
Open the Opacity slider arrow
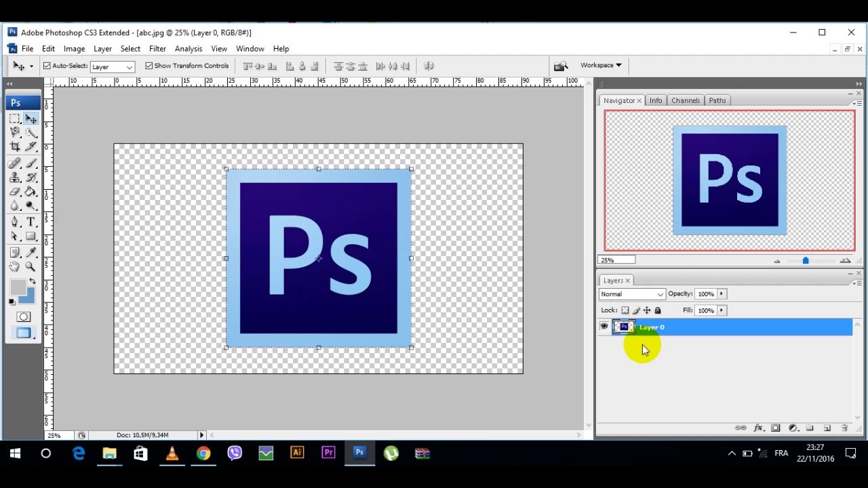(722, 294)
